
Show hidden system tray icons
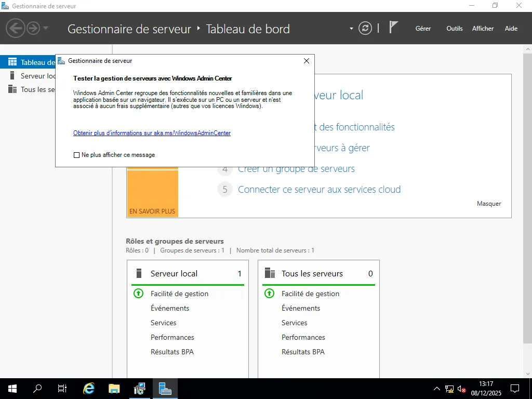point(436,389)
